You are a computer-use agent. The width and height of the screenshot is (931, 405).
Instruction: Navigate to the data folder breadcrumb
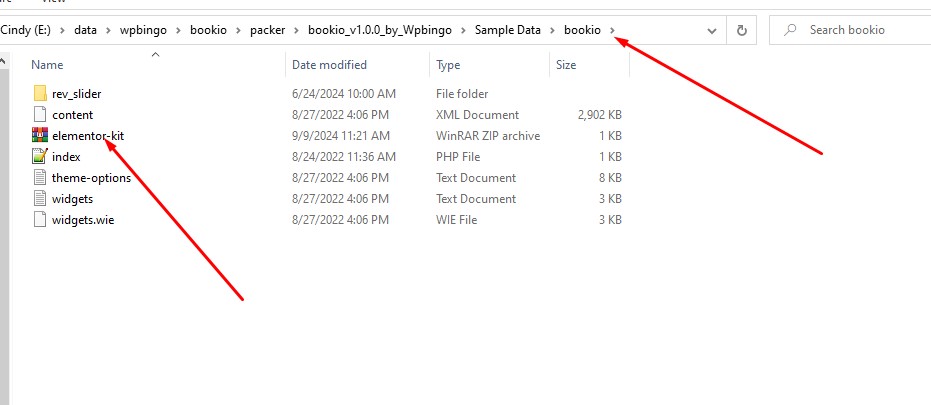point(85,30)
